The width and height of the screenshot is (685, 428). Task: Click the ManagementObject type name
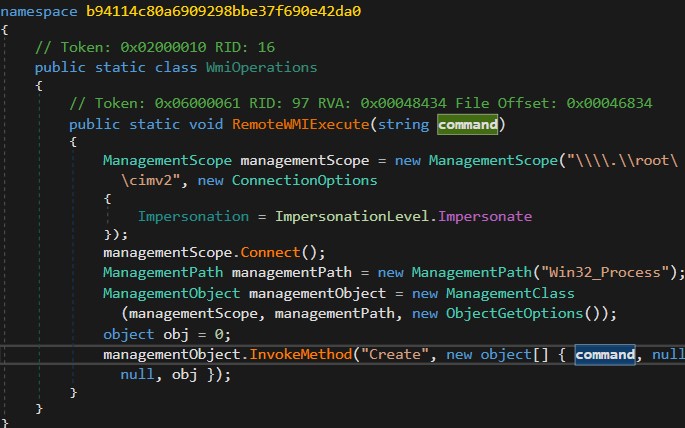click(x=172, y=293)
